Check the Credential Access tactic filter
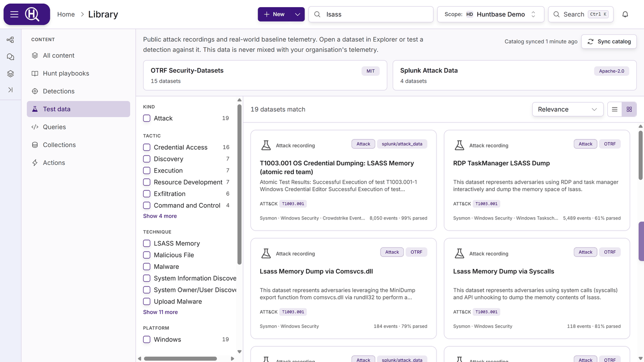The image size is (644, 362). click(x=147, y=147)
